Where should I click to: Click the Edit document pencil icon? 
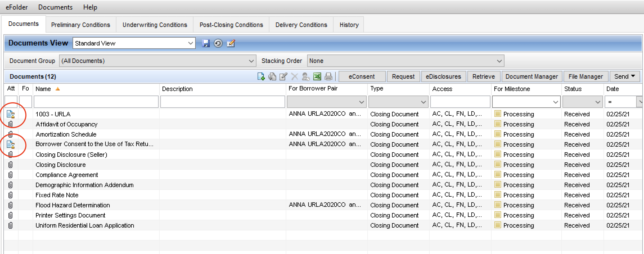click(x=283, y=76)
